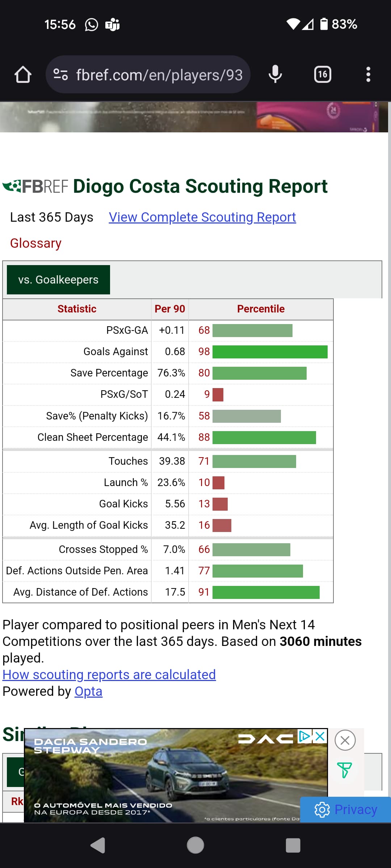The image size is (391, 868).
Task: Open How scouting reports are calculated link
Action: click(109, 675)
